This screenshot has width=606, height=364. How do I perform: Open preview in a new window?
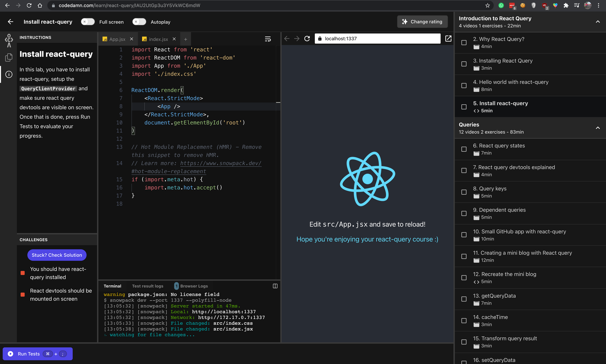tap(448, 38)
